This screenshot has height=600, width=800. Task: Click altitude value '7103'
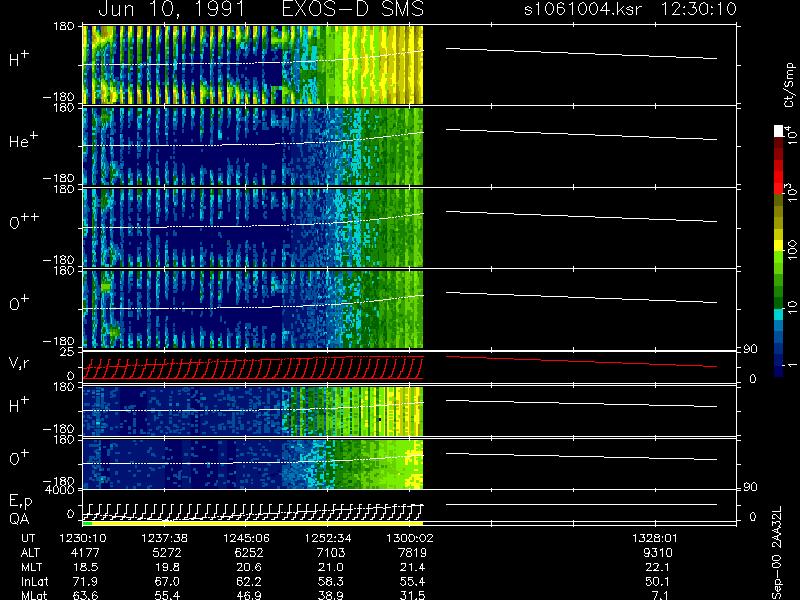click(x=331, y=553)
